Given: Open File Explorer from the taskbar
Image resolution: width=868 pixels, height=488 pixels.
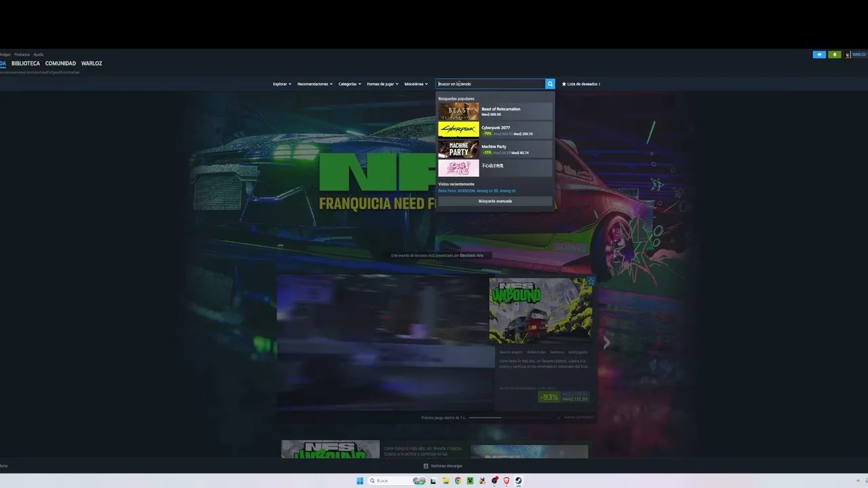Looking at the screenshot, I should pos(446,481).
